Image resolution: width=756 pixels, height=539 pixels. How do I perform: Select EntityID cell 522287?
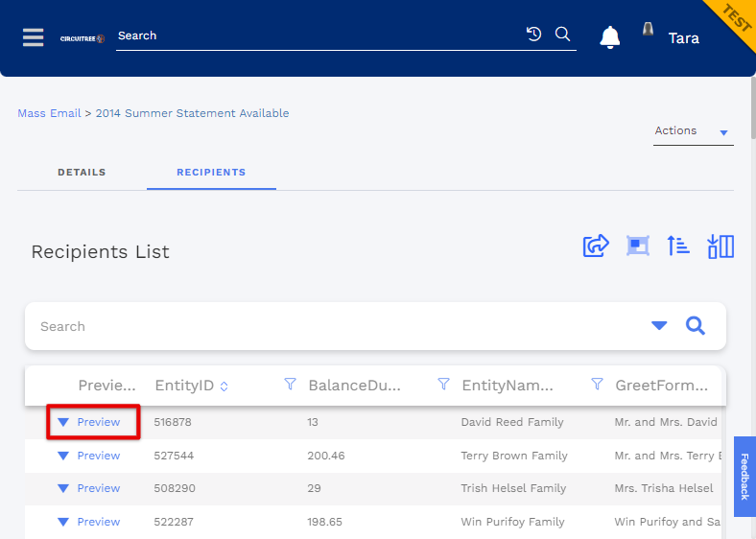174,522
